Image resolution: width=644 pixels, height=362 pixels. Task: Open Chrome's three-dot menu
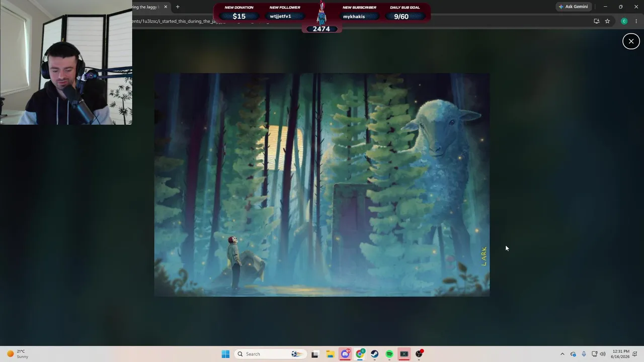point(636,21)
